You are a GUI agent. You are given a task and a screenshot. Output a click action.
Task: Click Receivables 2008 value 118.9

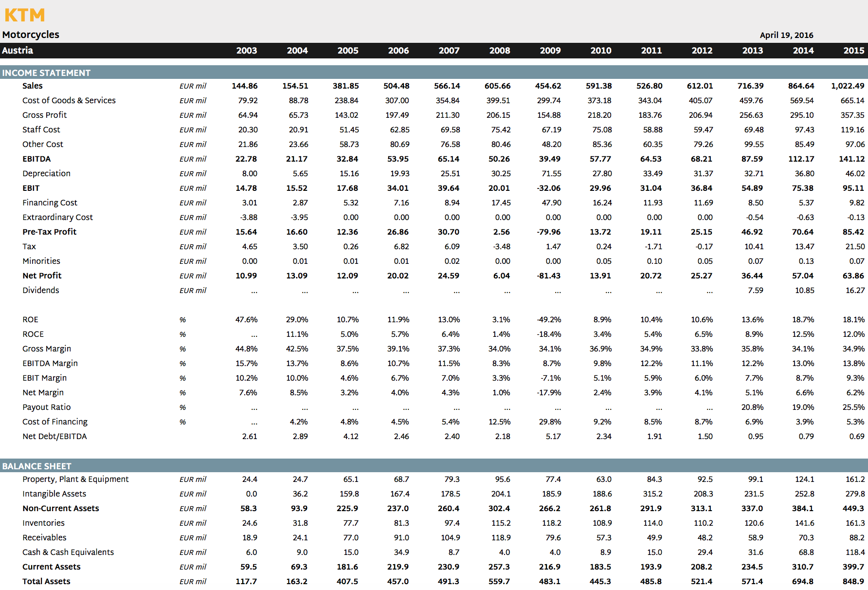501,537
